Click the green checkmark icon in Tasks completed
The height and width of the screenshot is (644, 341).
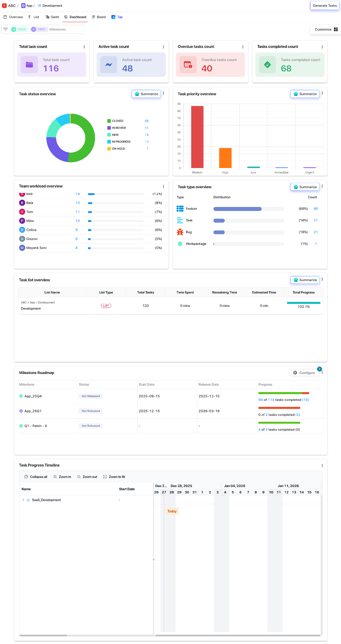coord(267,65)
